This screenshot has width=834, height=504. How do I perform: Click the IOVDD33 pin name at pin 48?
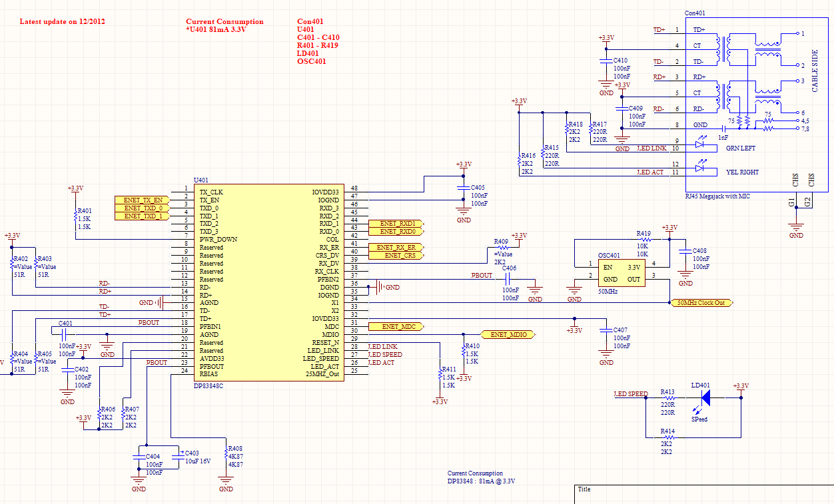(326, 192)
